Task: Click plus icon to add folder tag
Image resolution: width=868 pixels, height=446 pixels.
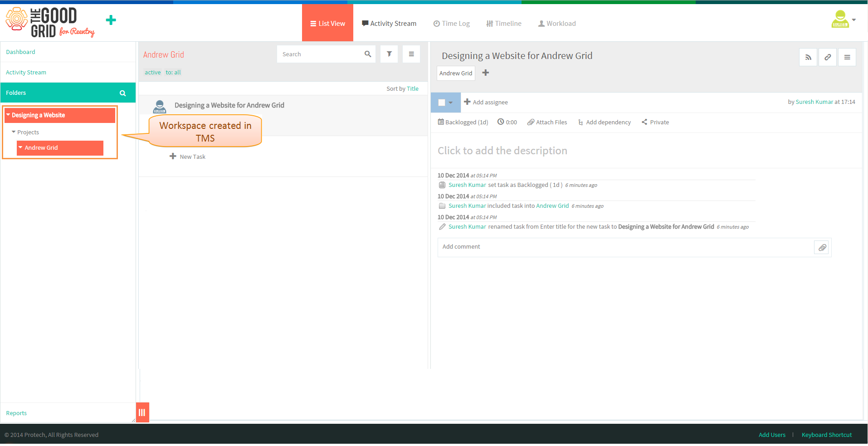Action: (486, 73)
